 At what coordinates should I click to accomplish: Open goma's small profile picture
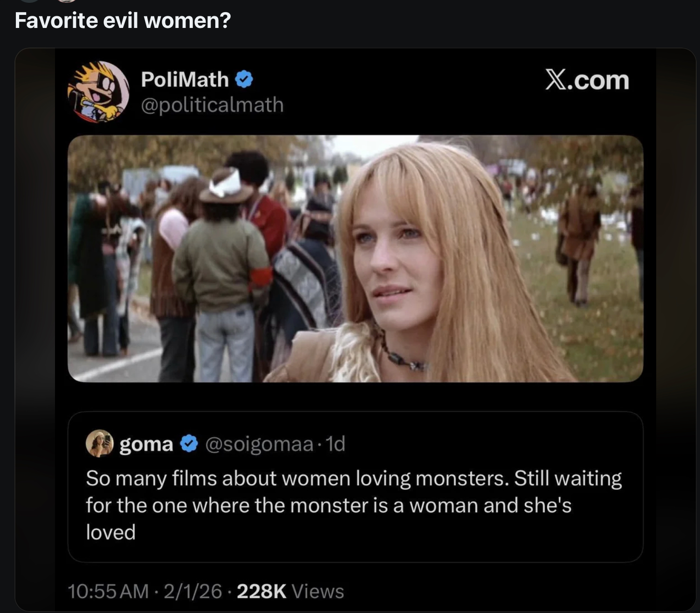pos(100,443)
